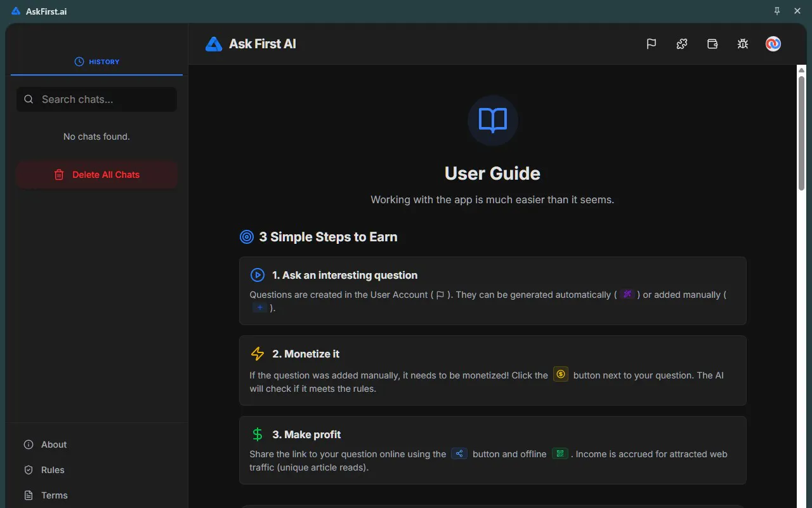The height and width of the screenshot is (508, 812).
Task: Click the small flag icon in step 1 text
Action: click(x=440, y=295)
